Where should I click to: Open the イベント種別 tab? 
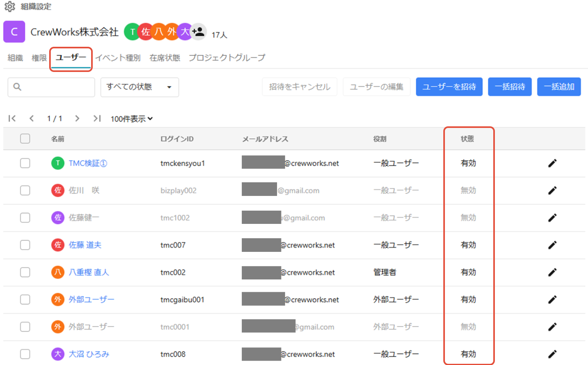click(118, 58)
